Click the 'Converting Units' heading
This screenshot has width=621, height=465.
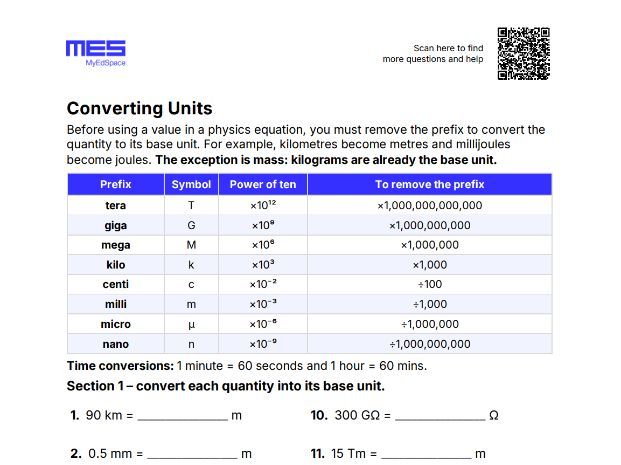(139, 108)
